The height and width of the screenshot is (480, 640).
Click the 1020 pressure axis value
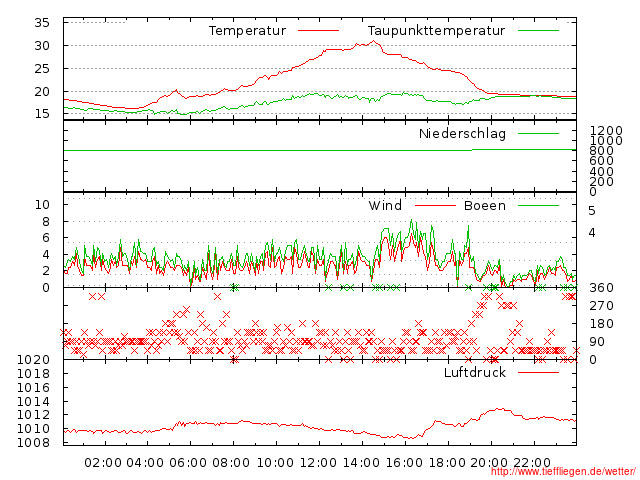pos(33,360)
